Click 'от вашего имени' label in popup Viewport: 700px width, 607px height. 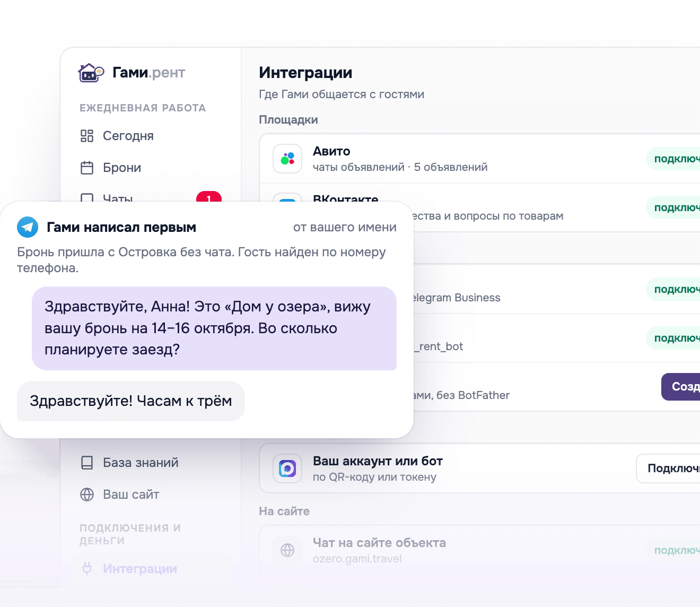(x=345, y=227)
